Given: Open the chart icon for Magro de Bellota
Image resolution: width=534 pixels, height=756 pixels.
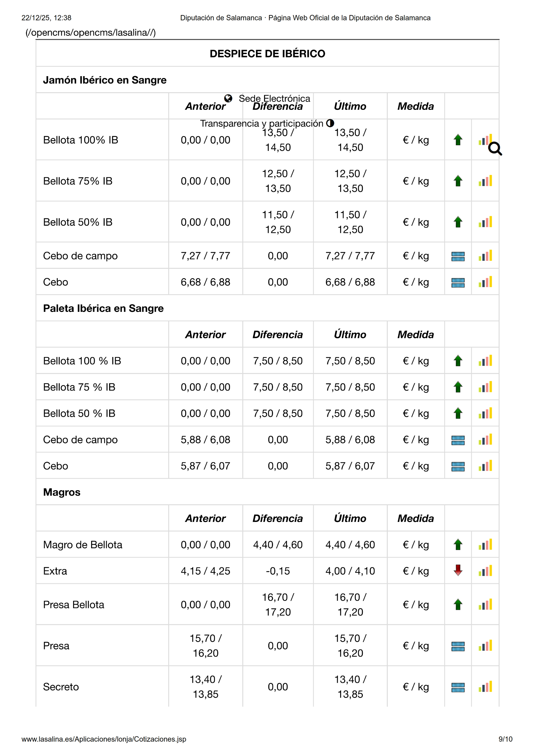Looking at the screenshot, I should tap(485, 545).
